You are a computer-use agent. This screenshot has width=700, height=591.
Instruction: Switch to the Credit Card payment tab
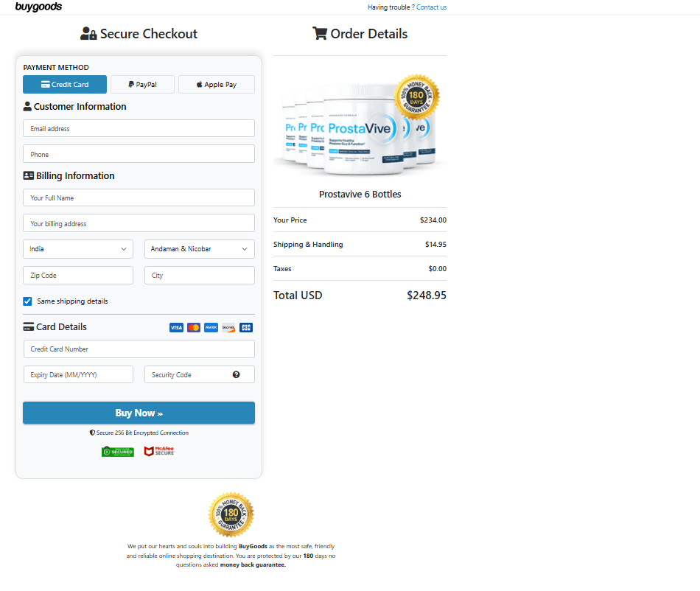click(65, 84)
